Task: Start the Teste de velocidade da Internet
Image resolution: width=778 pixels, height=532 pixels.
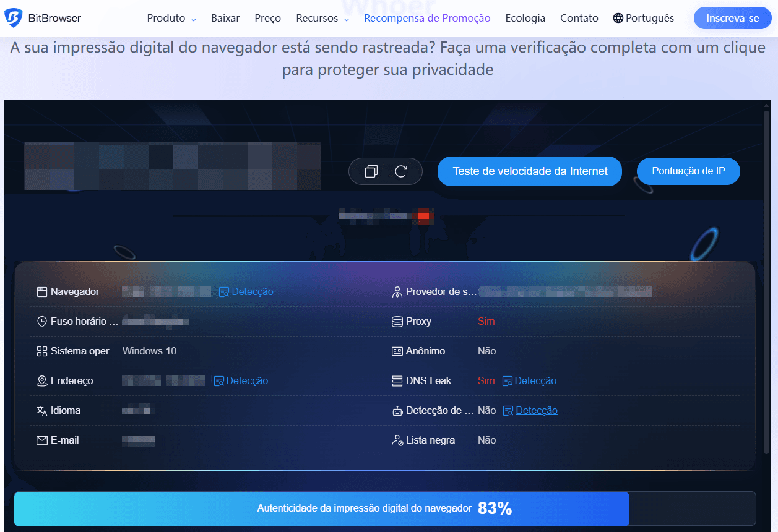Action: click(529, 171)
